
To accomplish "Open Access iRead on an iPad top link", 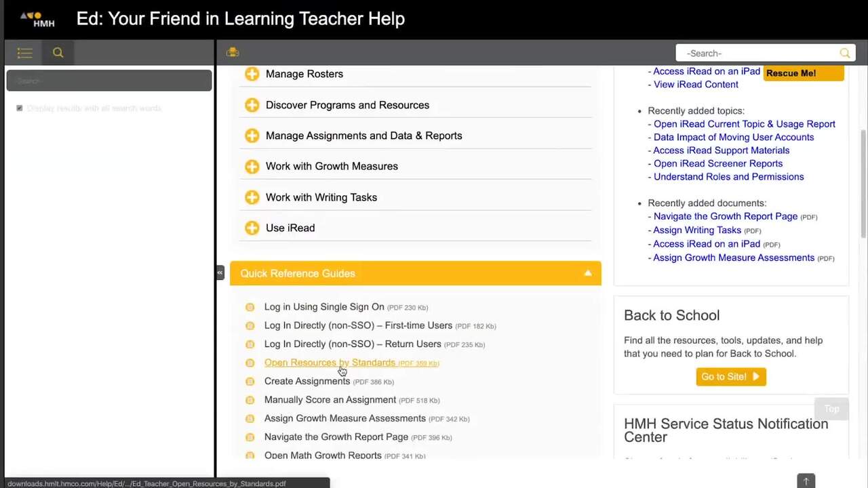I will point(707,71).
